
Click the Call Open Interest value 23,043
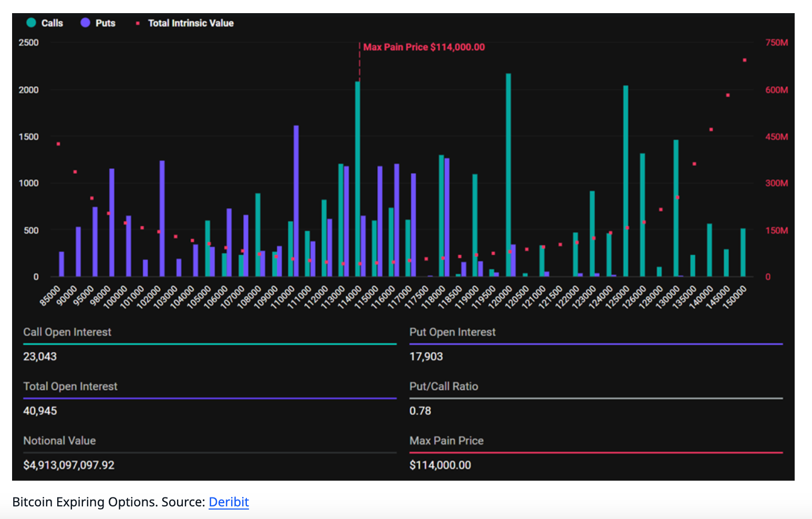point(40,357)
